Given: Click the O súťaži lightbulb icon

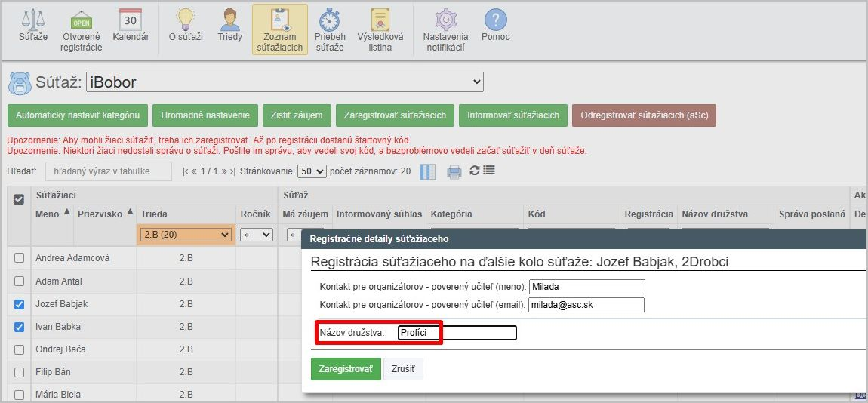Looking at the screenshot, I should pyautogui.click(x=185, y=20).
